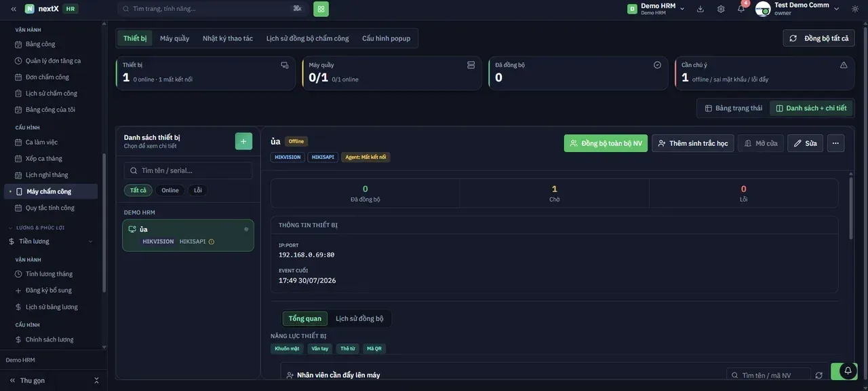868x391 pixels.
Task: Open the user account dropdown chevron
Action: click(836, 9)
